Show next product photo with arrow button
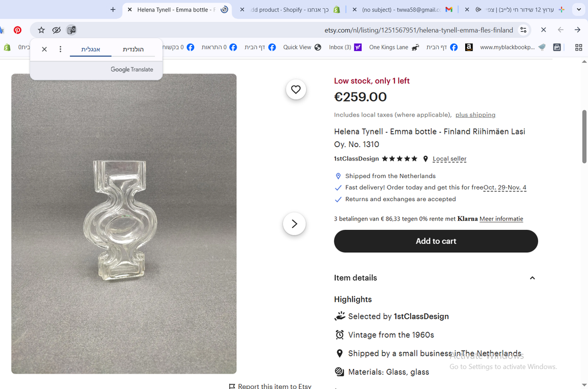 294,224
